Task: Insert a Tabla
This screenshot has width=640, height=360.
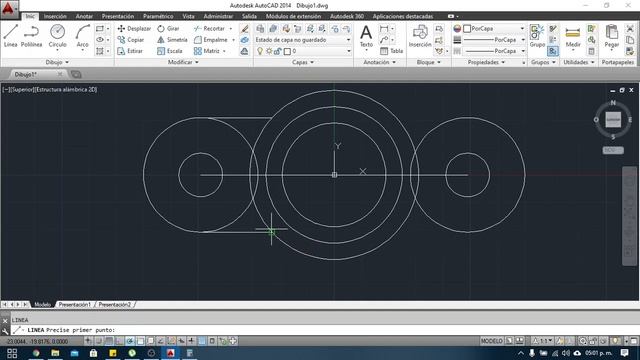Action: [x=391, y=51]
